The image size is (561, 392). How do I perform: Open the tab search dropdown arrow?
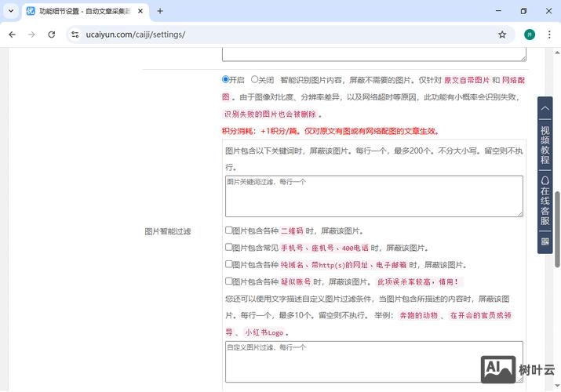(x=11, y=11)
